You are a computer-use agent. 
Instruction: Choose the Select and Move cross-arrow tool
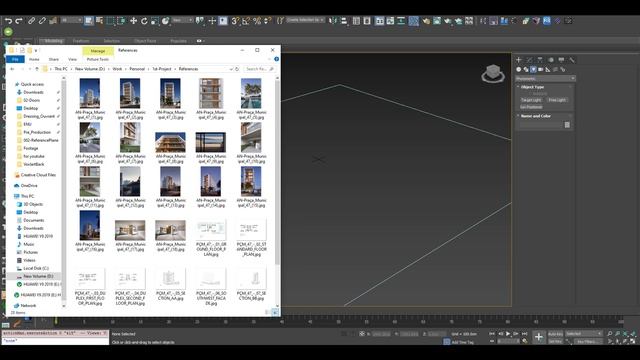pos(133,20)
